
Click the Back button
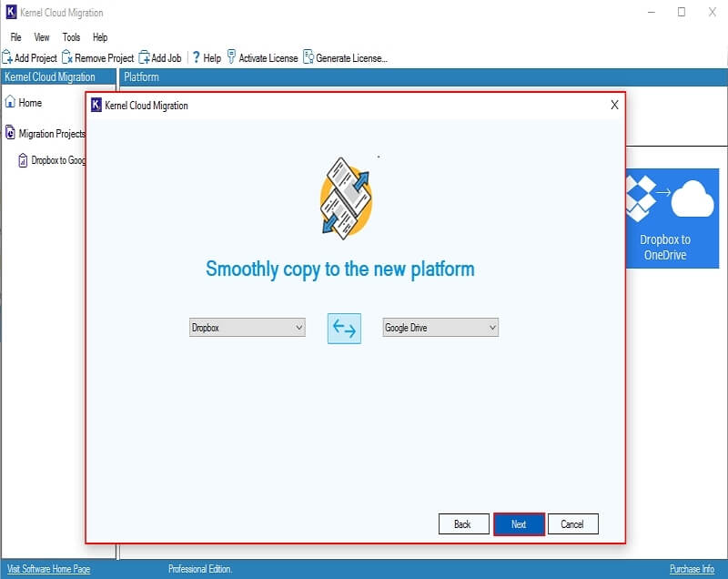click(x=463, y=523)
